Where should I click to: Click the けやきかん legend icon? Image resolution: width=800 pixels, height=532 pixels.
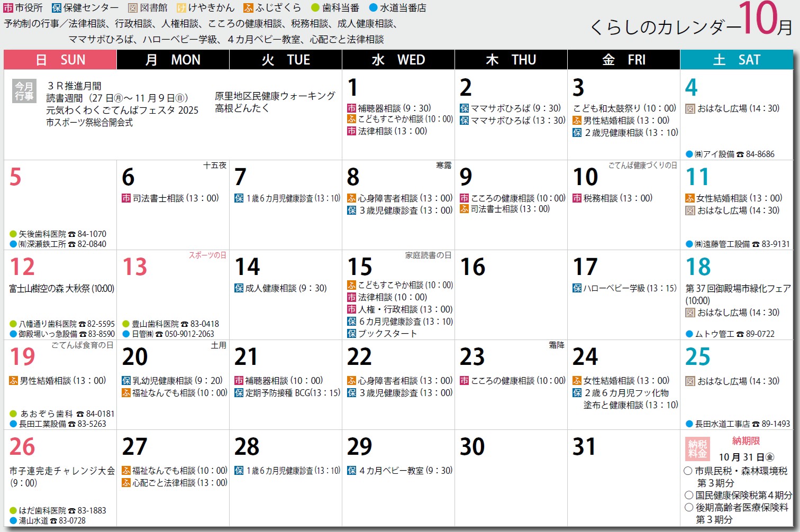coord(181,8)
